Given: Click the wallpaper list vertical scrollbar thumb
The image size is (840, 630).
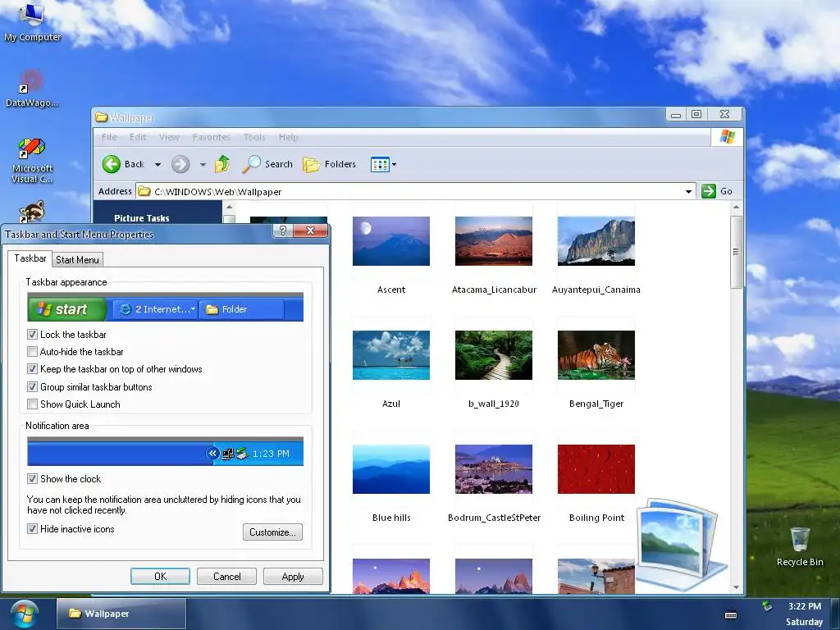Looking at the screenshot, I should pyautogui.click(x=736, y=252).
